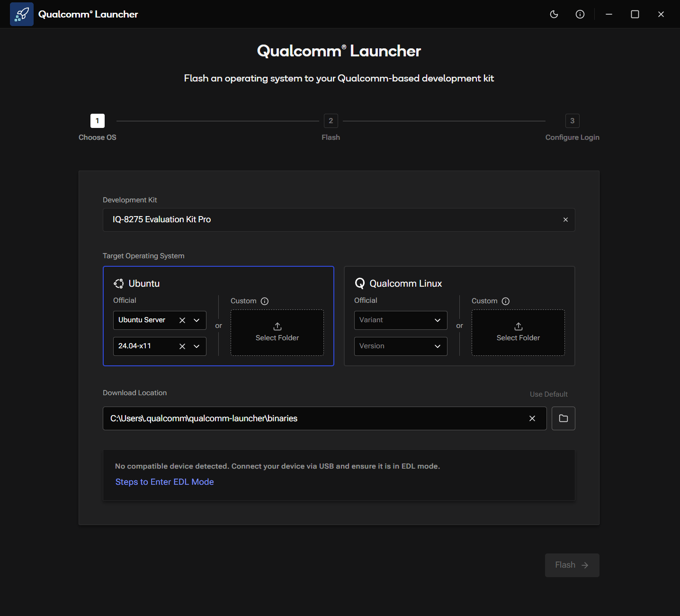Browse for download folder with folder icon

564,418
